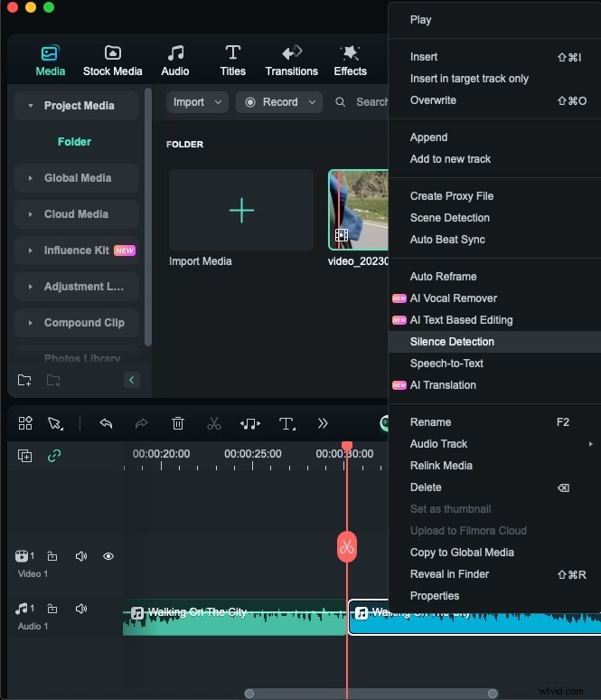
Task: Click the scissors split button on playhead
Action: click(347, 547)
